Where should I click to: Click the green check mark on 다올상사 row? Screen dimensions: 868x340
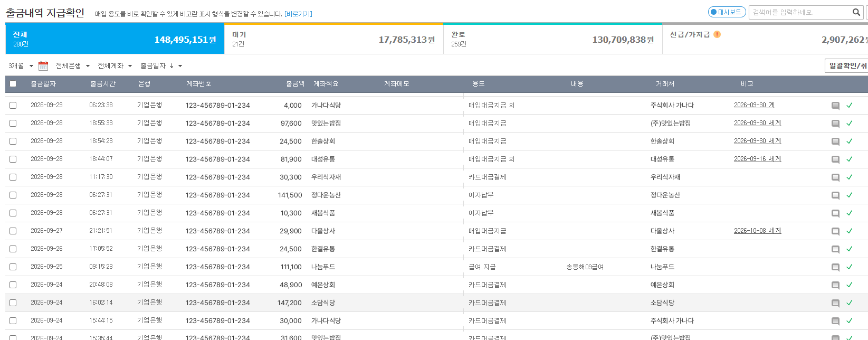(x=850, y=231)
